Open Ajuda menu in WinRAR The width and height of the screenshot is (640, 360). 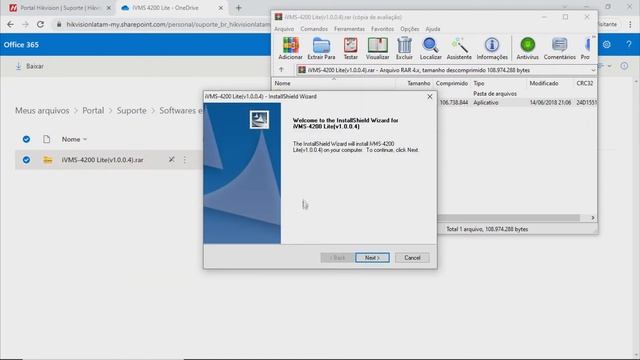(x=433, y=29)
